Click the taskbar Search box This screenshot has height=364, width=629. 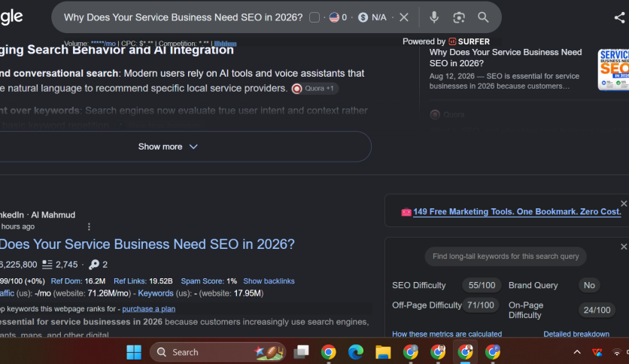point(218,353)
